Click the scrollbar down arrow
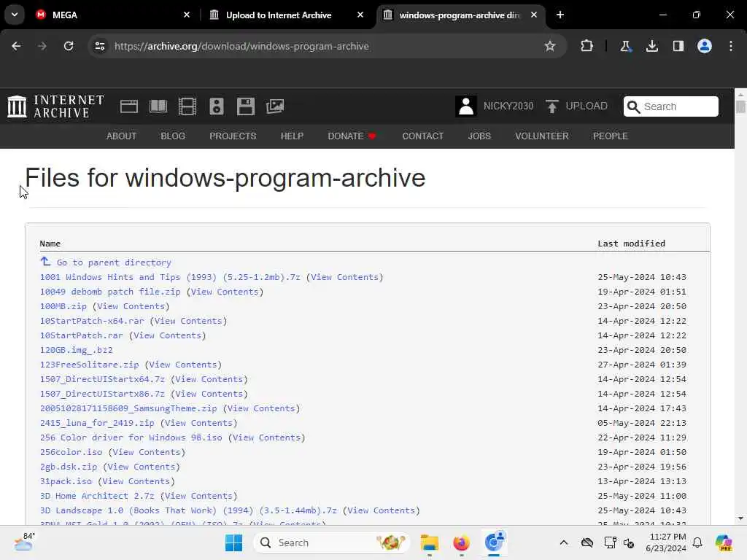Image resolution: width=747 pixels, height=560 pixels. [x=740, y=518]
